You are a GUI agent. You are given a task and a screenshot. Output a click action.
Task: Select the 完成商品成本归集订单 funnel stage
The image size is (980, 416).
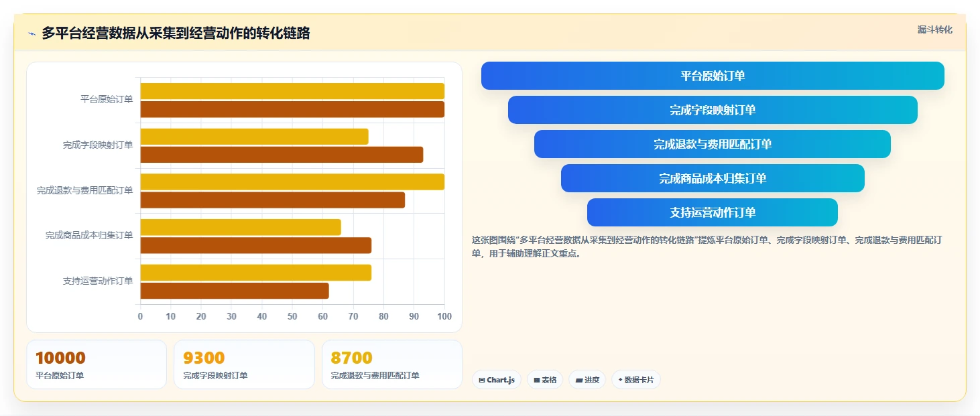[x=713, y=178]
